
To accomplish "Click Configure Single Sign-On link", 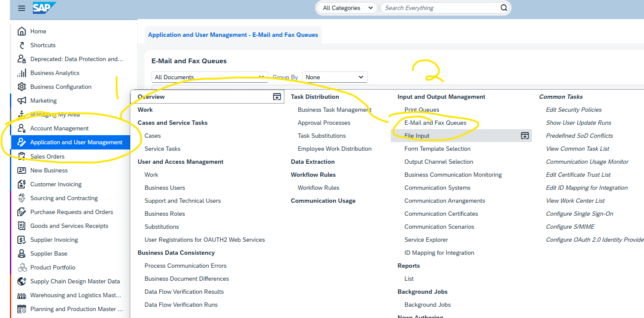I will (580, 214).
